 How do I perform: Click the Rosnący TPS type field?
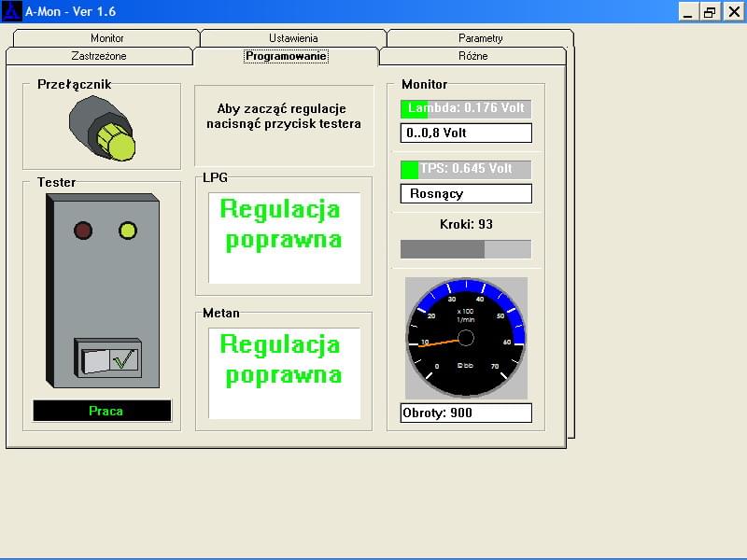(x=466, y=193)
